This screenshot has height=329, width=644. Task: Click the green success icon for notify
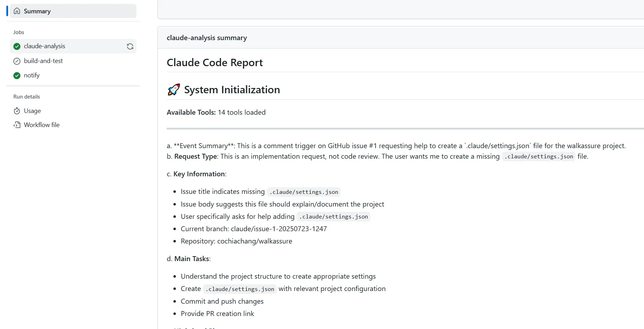tap(17, 75)
